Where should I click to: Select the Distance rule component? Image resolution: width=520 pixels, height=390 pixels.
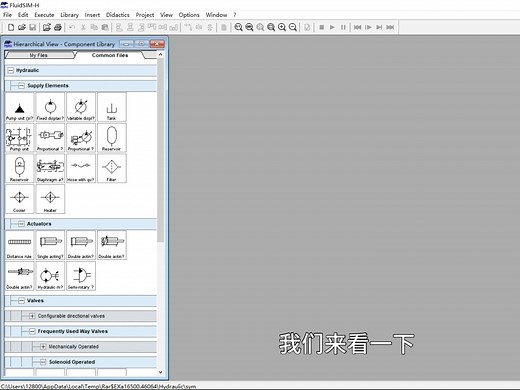tap(20, 245)
